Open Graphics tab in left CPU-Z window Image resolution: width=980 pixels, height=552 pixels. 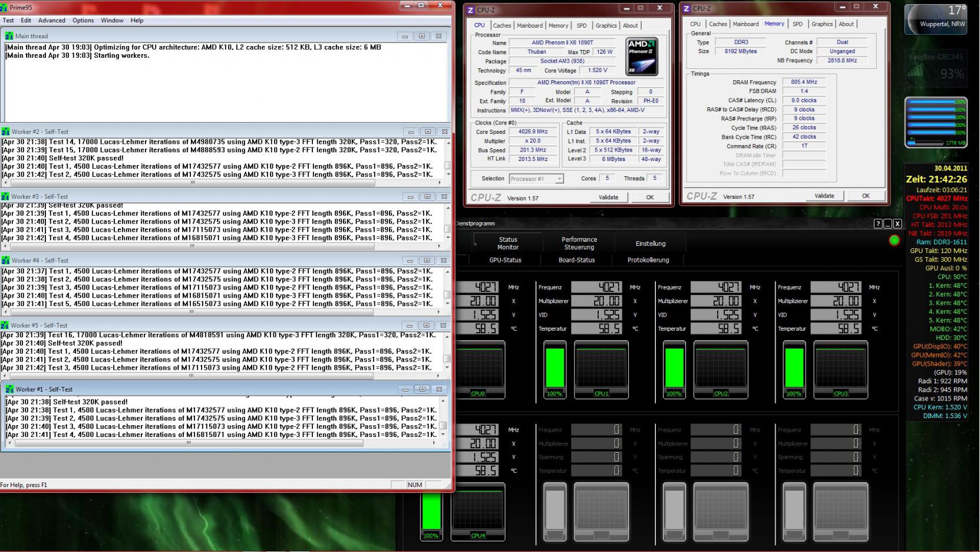606,25
